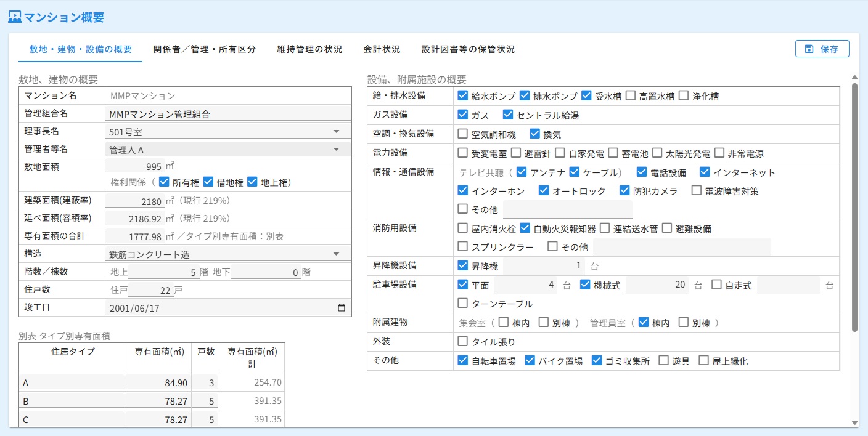Uncheck the 所有権 checkbox
This screenshot has width=868, height=436.
pos(164,182)
